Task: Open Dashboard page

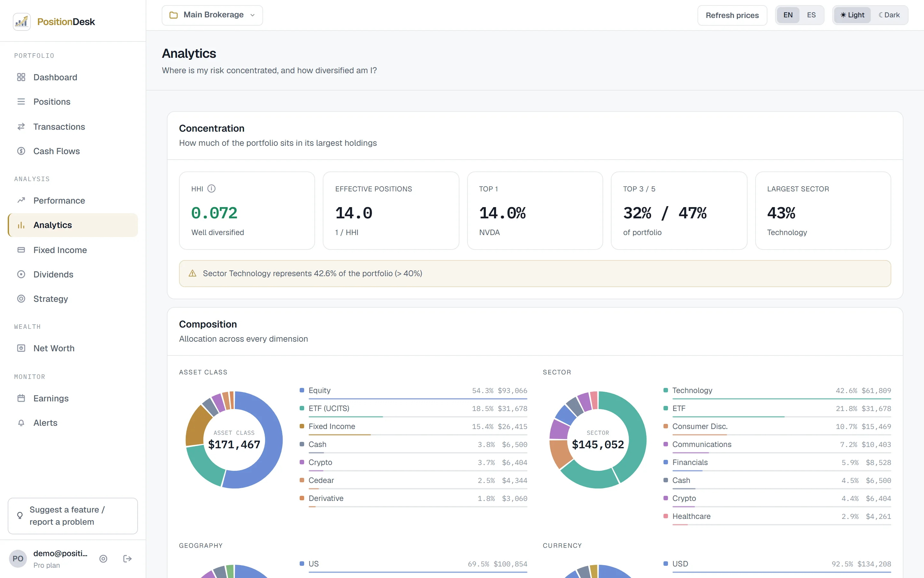Action: [x=73, y=77]
